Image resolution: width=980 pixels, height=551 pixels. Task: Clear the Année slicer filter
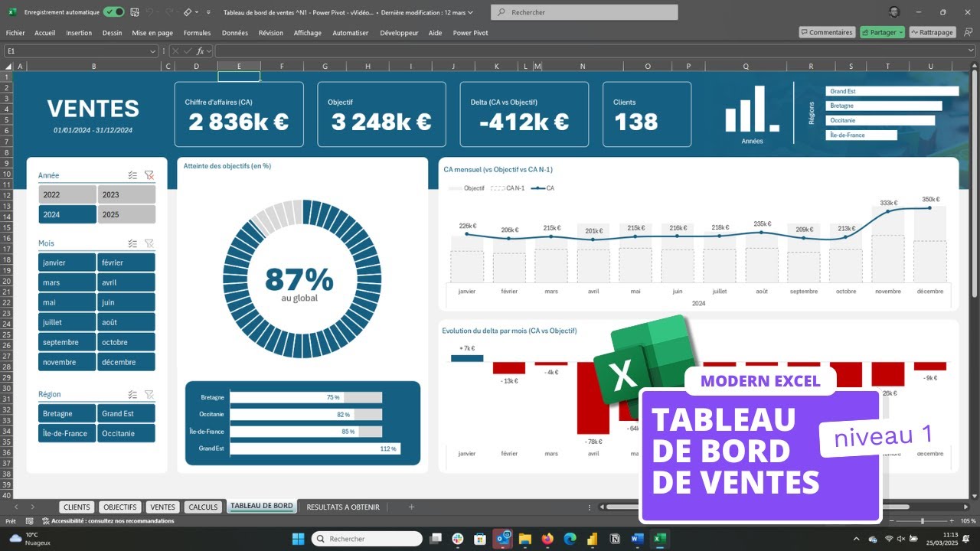click(149, 175)
